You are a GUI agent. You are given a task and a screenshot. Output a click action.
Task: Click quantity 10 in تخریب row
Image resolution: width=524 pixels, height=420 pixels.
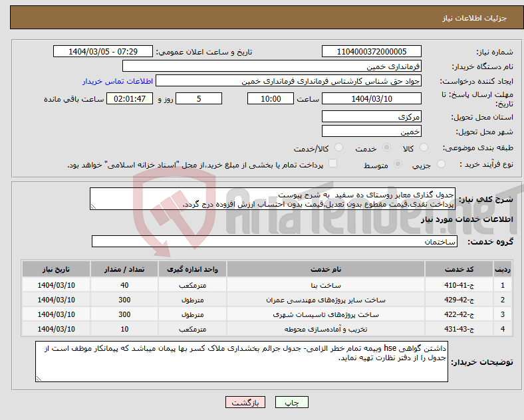pyautogui.click(x=124, y=329)
